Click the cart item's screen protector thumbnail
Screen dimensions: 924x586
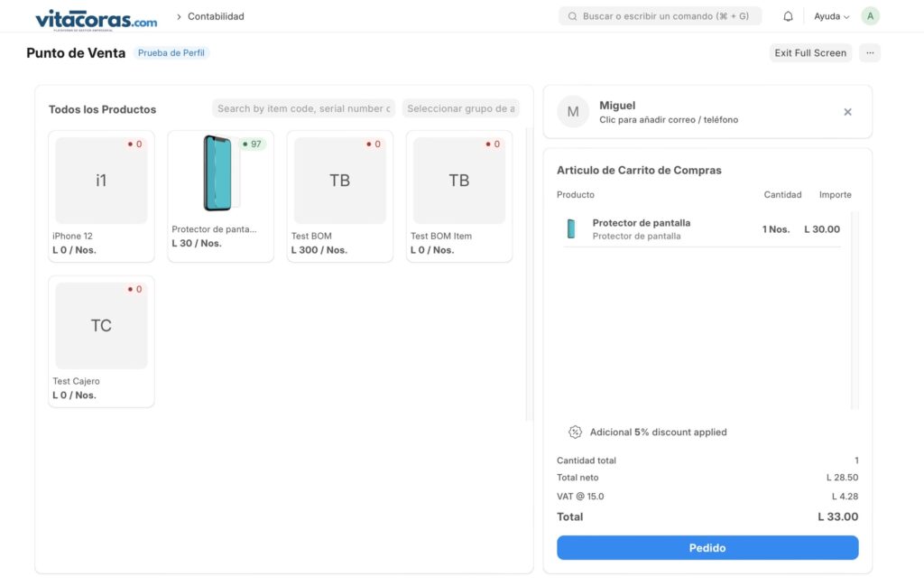571,229
